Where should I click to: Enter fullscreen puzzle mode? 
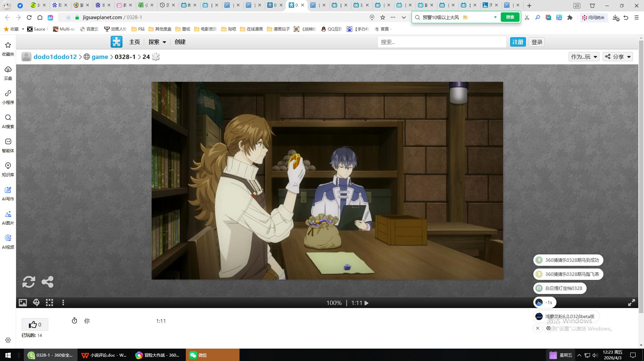(631, 303)
